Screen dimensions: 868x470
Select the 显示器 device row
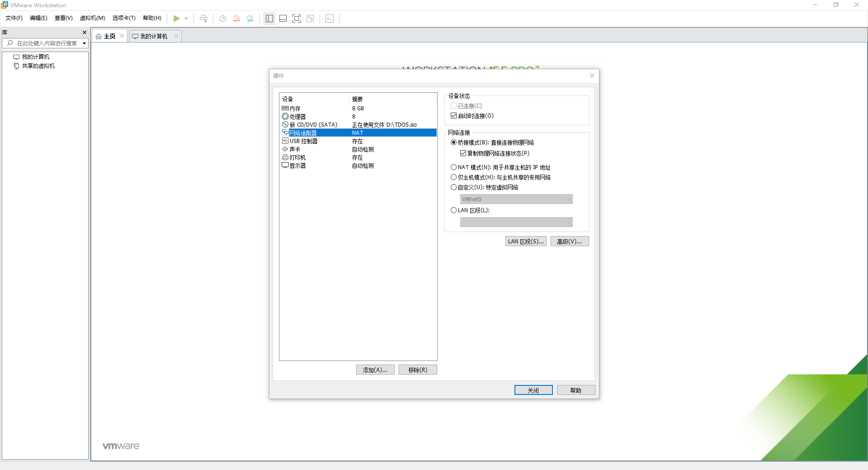click(358, 166)
